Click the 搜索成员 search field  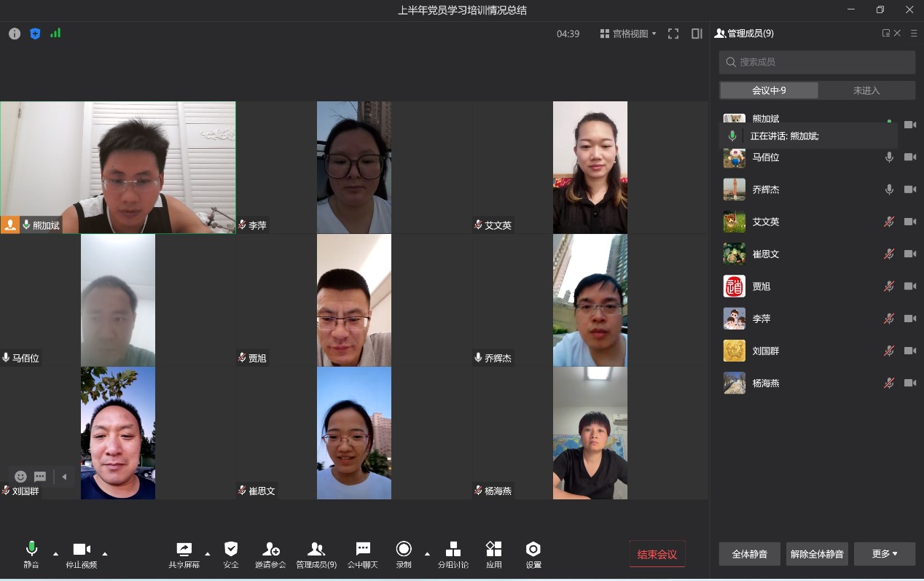817,62
